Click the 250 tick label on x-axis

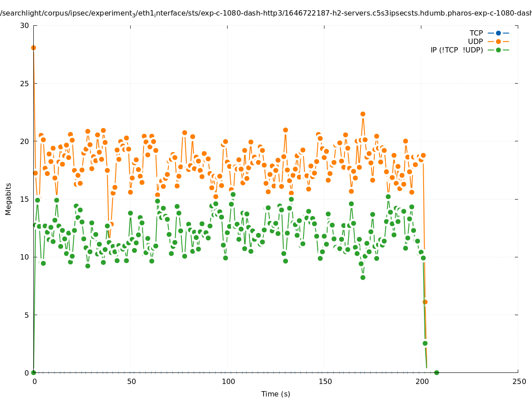518,381
